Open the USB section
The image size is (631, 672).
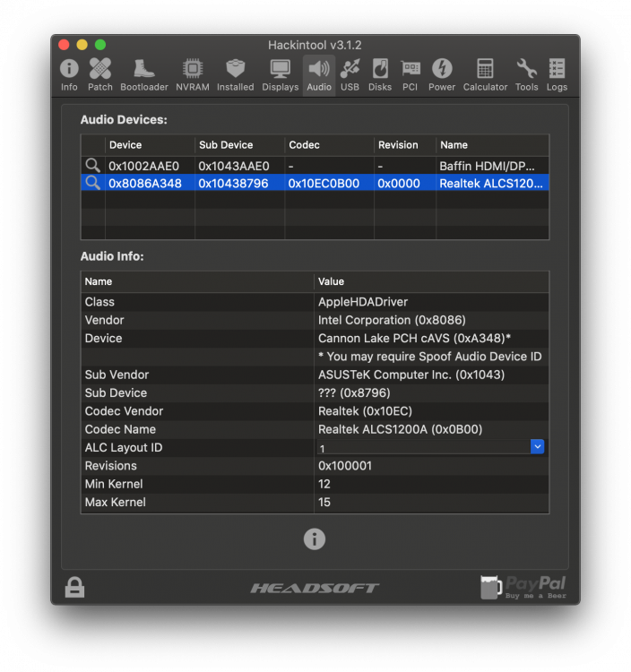click(x=350, y=75)
